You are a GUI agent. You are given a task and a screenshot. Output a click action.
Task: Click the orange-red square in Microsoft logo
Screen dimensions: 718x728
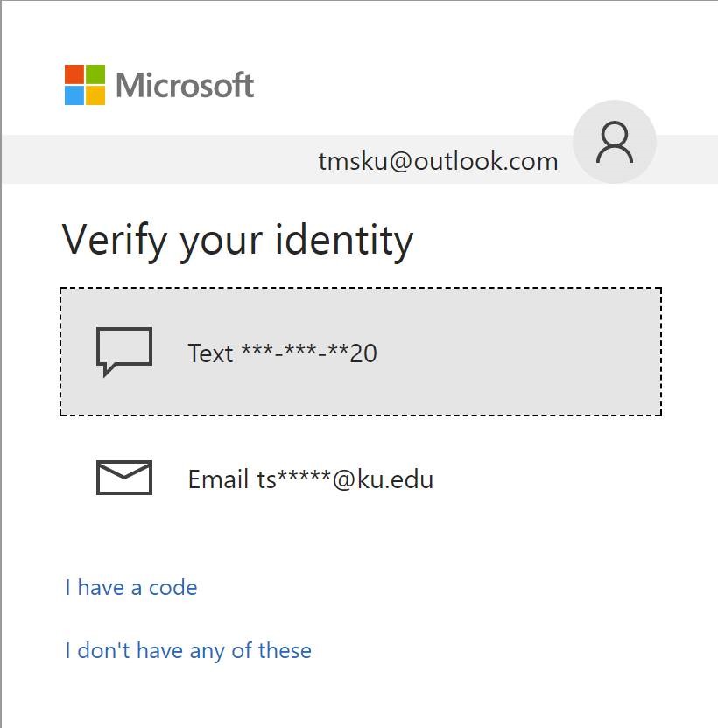point(74,74)
